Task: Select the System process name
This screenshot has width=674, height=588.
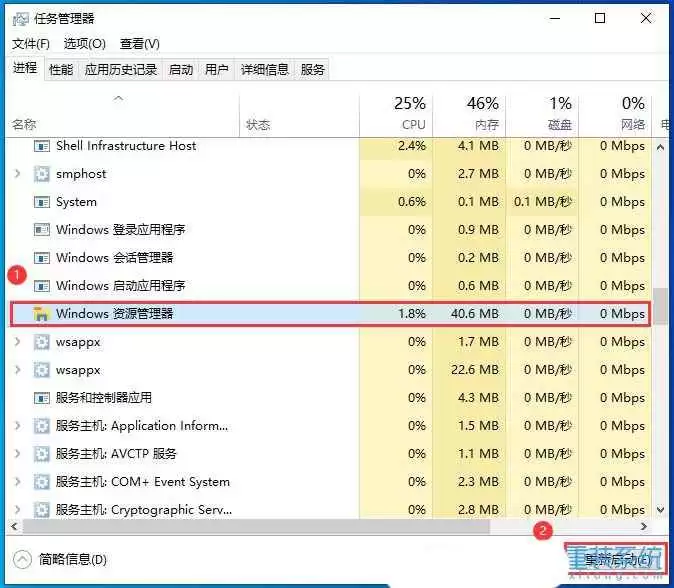Action: 77,202
